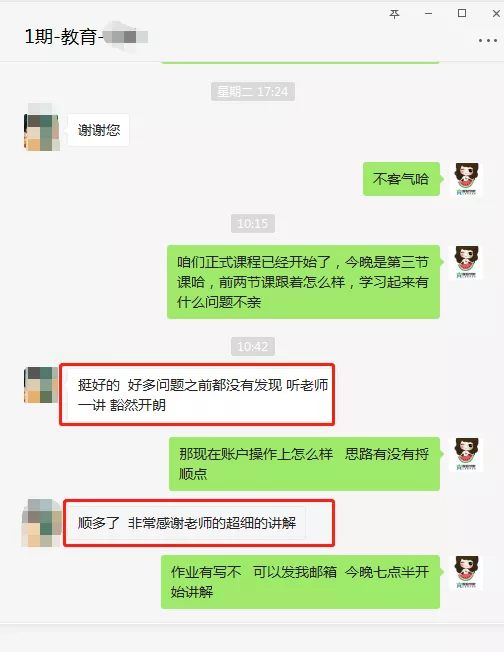Close the chat window
The height and width of the screenshot is (652, 504).
pyautogui.click(x=496, y=14)
